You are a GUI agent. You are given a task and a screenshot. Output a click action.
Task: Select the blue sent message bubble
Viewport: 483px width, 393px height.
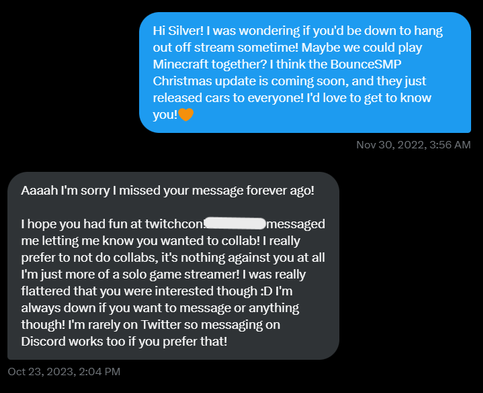[305, 73]
